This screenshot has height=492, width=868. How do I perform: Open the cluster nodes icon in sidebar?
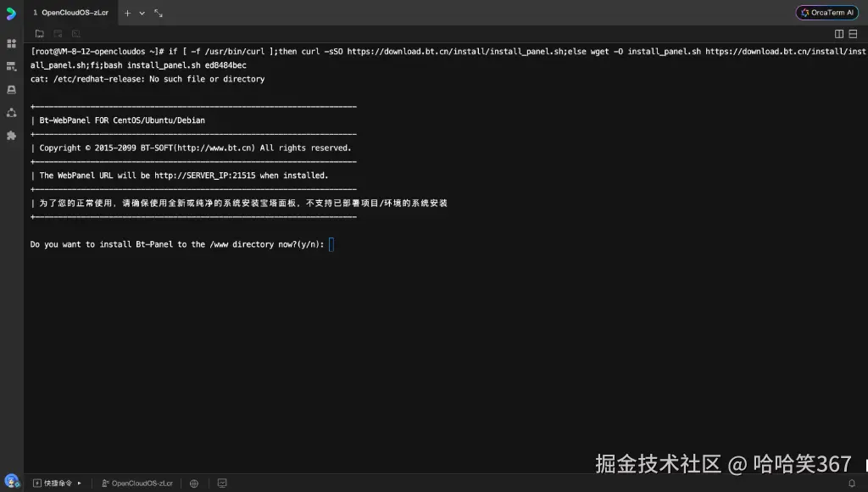click(x=11, y=113)
